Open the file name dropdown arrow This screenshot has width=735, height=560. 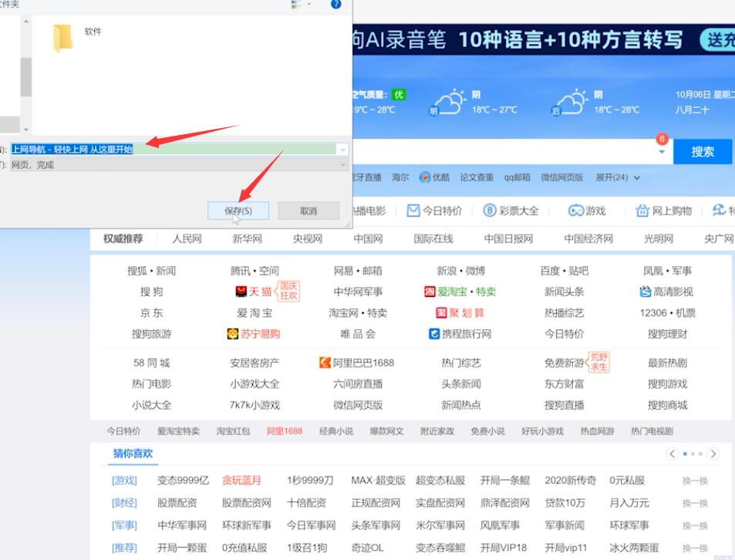[342, 150]
